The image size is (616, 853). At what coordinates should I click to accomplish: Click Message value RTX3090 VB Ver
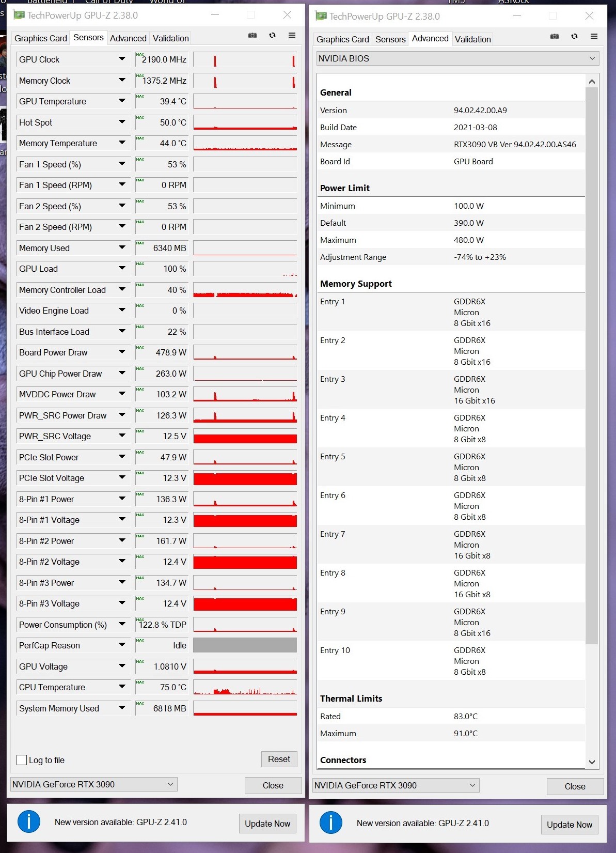coord(515,144)
